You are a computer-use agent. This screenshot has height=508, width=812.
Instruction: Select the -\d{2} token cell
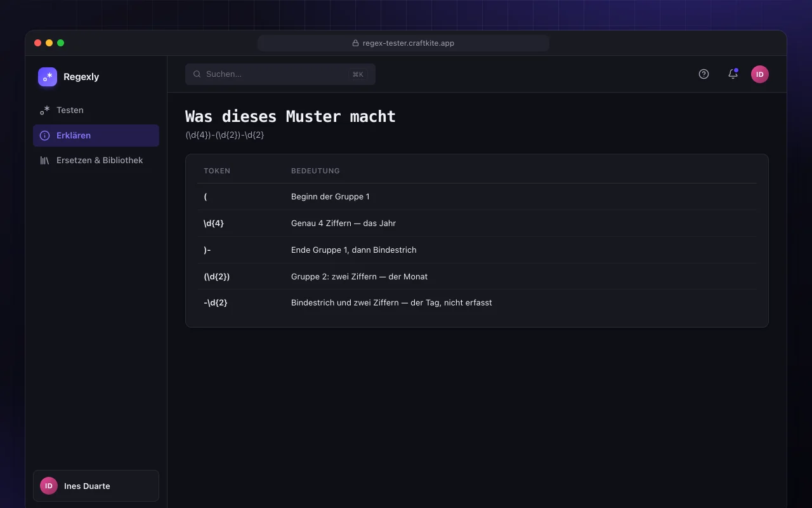point(216,303)
